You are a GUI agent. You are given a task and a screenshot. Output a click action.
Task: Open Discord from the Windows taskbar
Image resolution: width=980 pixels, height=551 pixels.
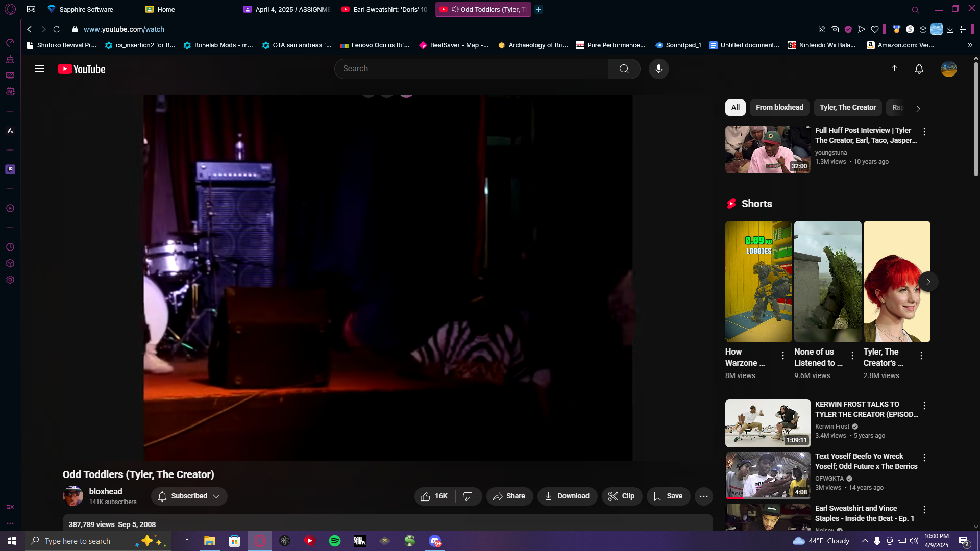435,541
